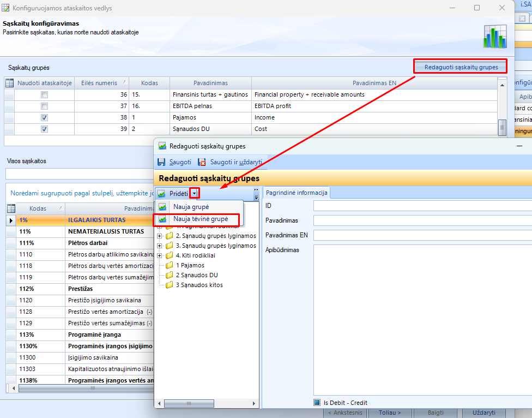This screenshot has height=418, width=532.
Task: Open the Pridėti dropdown arrow
Action: click(x=195, y=194)
